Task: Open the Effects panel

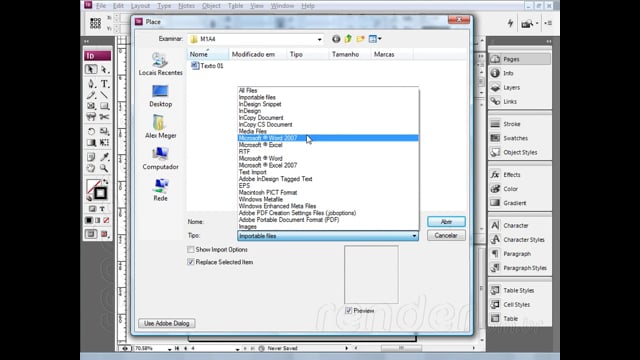Action: tap(520, 175)
